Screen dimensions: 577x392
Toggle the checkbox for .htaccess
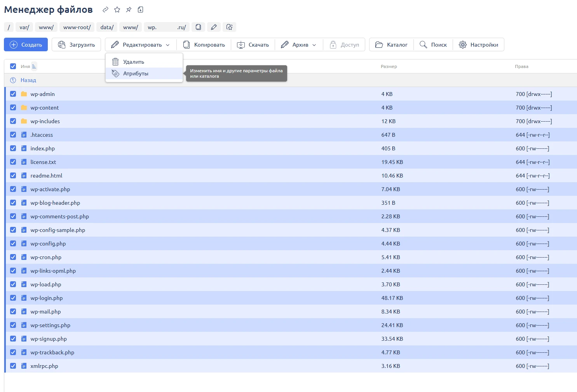click(x=13, y=135)
